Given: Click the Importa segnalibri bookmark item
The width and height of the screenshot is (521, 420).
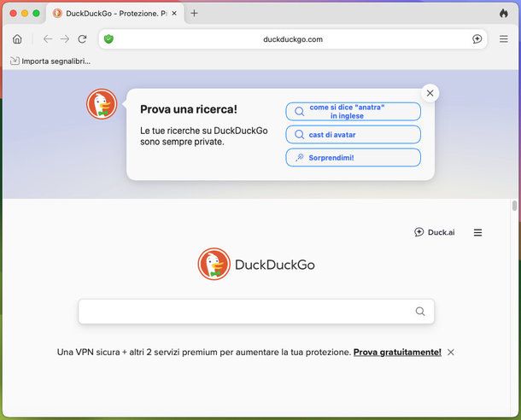Looking at the screenshot, I should pyautogui.click(x=50, y=61).
